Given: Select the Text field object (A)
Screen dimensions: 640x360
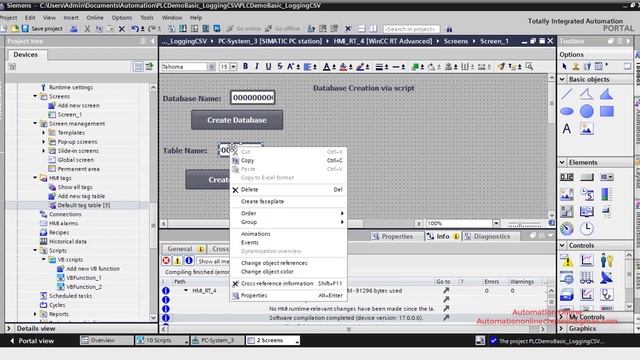Looking at the screenshot, I should (567, 129).
